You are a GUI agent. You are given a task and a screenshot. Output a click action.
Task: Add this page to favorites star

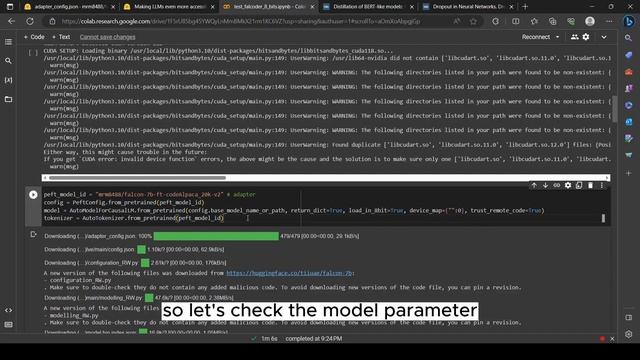[x=473, y=21]
